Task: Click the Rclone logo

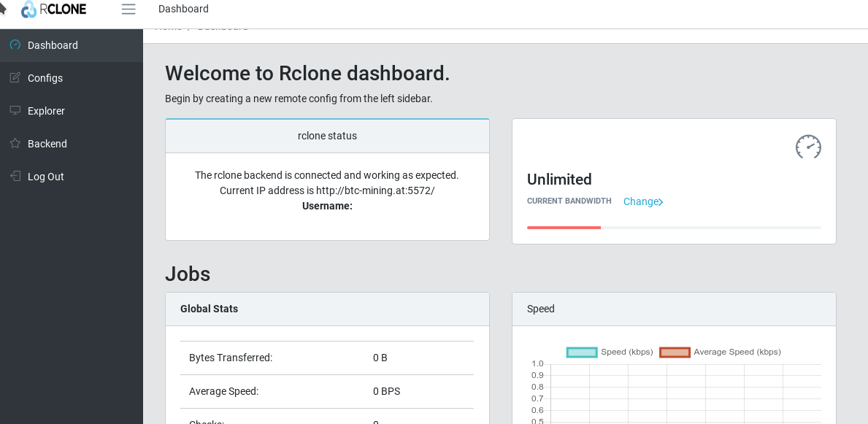Action: coord(54,9)
